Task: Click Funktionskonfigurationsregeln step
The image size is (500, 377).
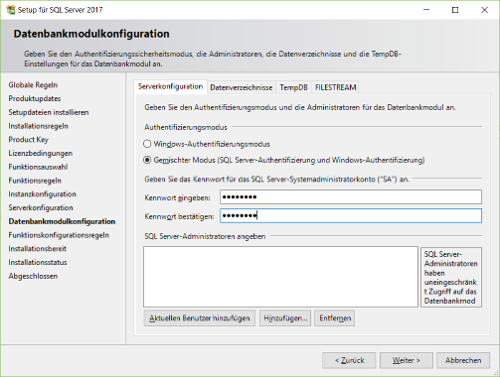Action: pyautogui.click(x=59, y=235)
